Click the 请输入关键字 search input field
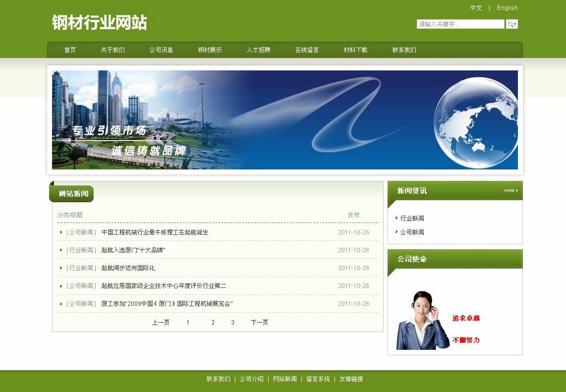The height and width of the screenshot is (392, 566). pos(460,24)
